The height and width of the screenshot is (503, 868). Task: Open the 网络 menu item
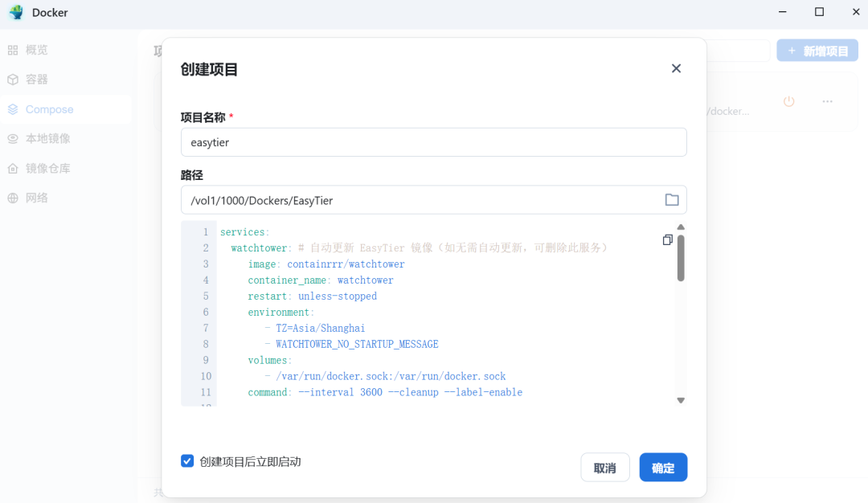(66, 198)
